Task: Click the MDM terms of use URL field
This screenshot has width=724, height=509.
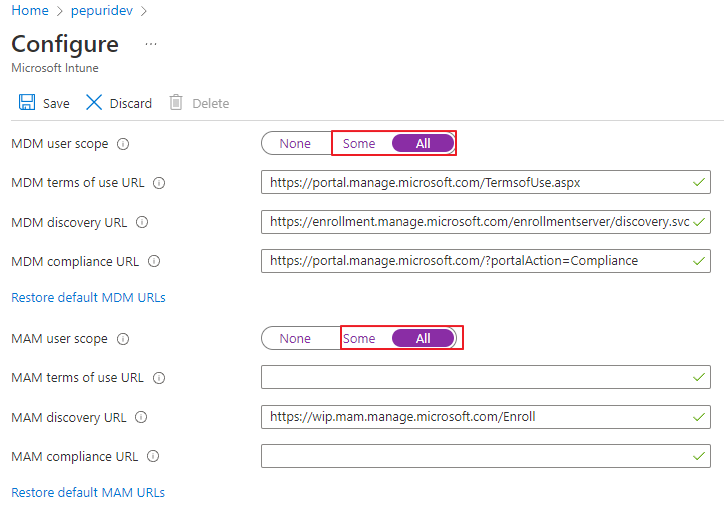Action: tap(486, 182)
